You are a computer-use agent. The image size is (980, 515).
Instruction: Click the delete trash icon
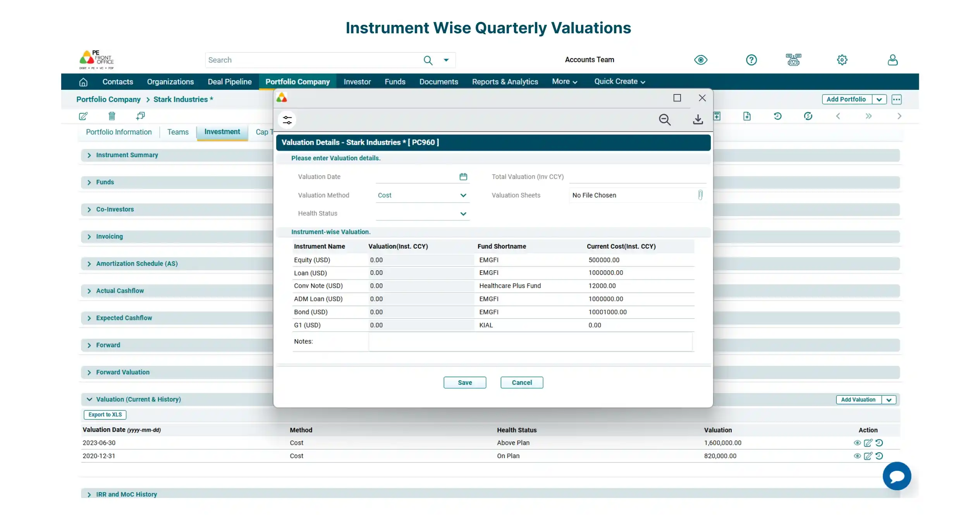pyautogui.click(x=112, y=116)
